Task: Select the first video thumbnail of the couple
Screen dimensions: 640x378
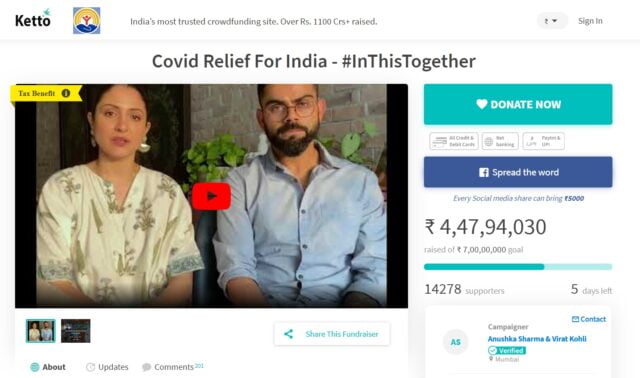Action: point(40,331)
